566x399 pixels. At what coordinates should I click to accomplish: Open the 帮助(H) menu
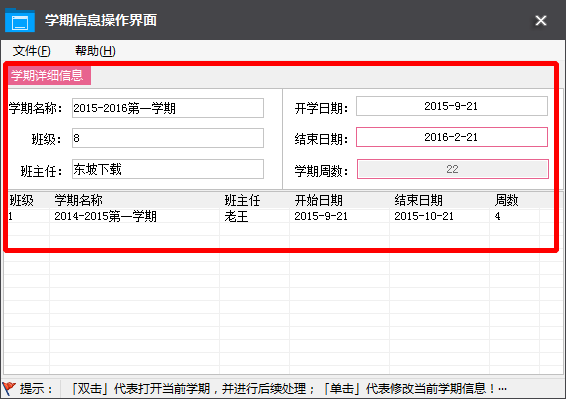point(95,51)
